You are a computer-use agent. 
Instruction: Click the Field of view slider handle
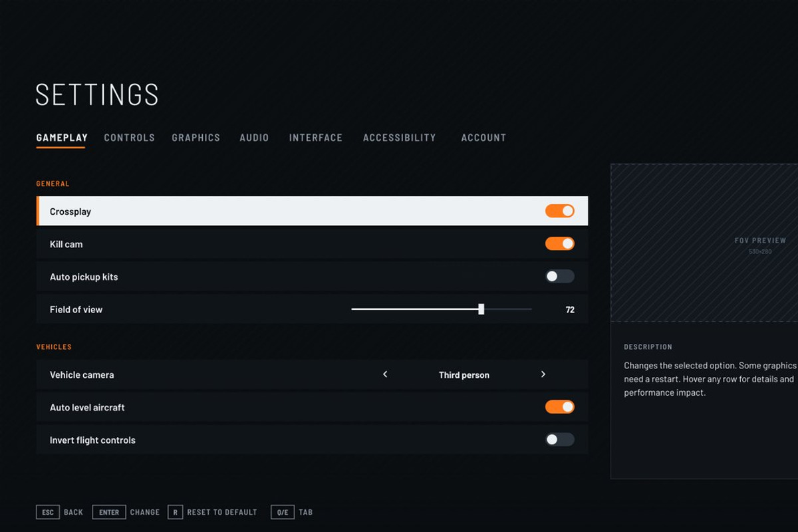(481, 309)
